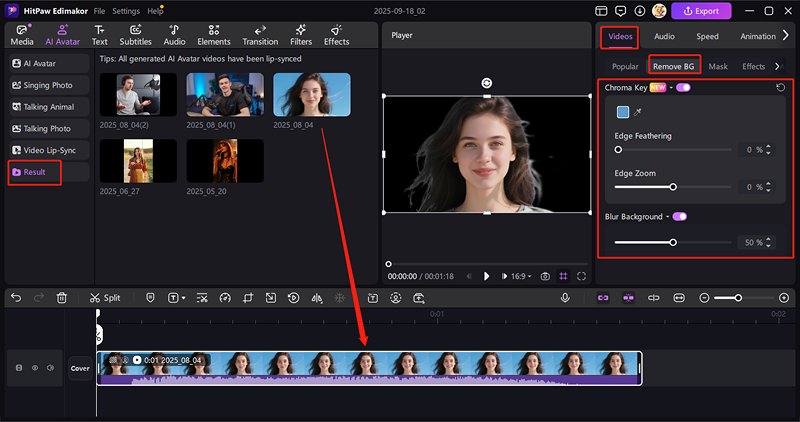The width and height of the screenshot is (800, 422).
Task: Open the layout switcher icon in title bar
Action: (602, 11)
